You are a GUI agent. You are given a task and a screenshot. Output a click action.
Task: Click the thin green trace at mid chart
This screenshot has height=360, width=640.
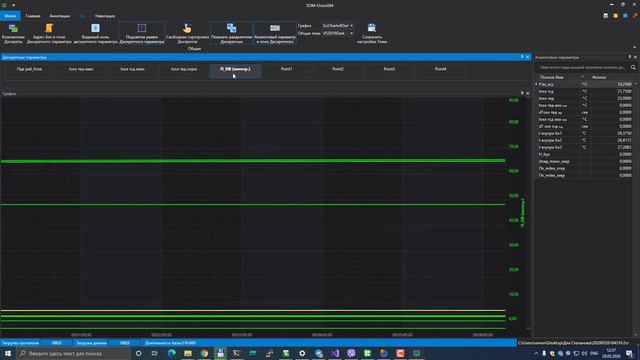[253, 204]
